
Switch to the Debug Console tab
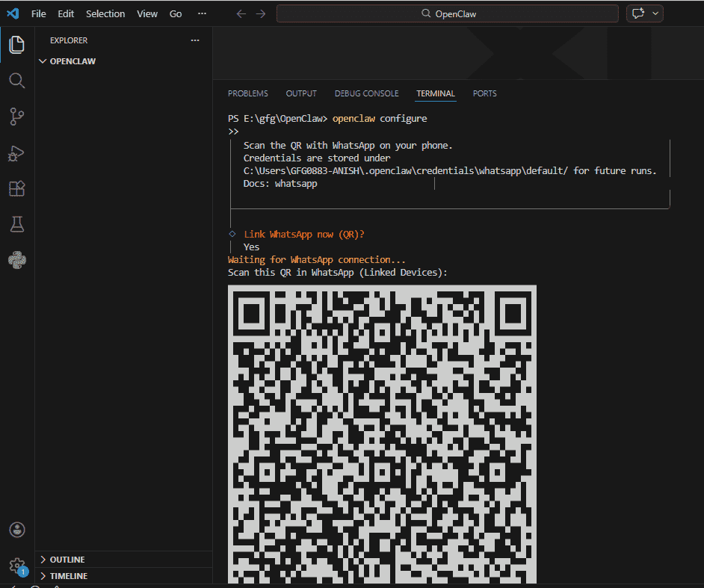366,93
